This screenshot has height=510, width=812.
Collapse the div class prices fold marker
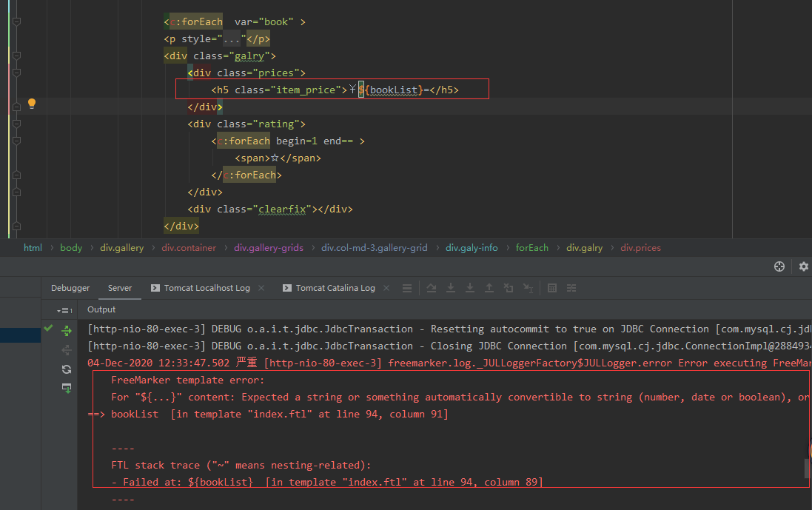click(16, 73)
